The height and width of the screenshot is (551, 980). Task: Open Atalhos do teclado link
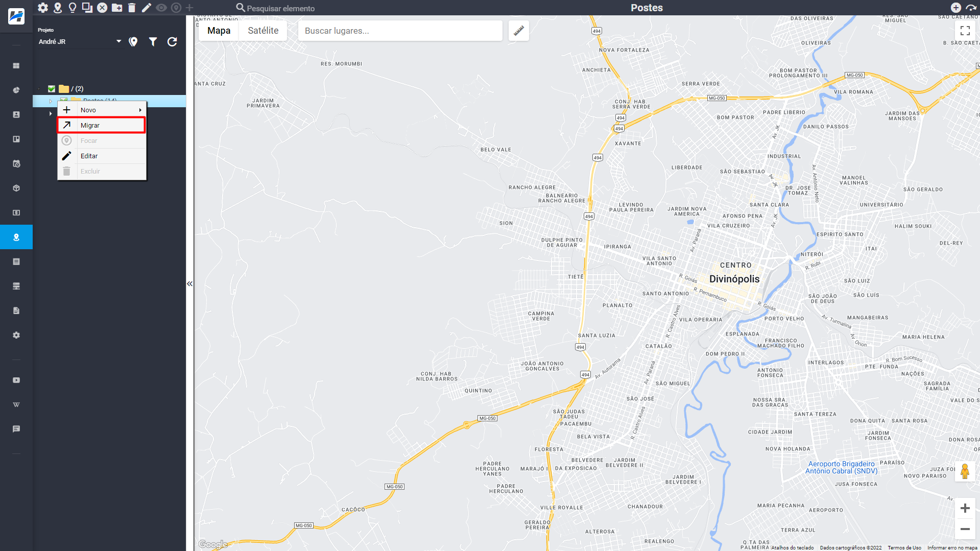[793, 548]
